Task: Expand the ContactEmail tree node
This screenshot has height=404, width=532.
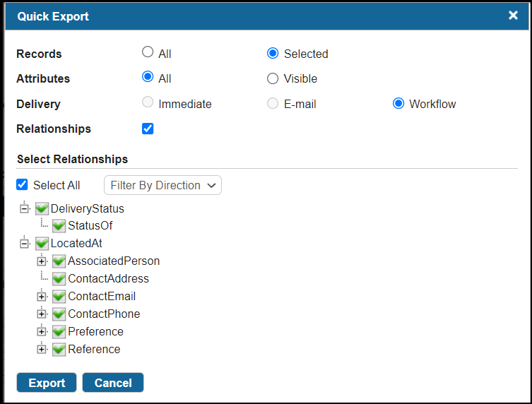Action: pyautogui.click(x=42, y=297)
